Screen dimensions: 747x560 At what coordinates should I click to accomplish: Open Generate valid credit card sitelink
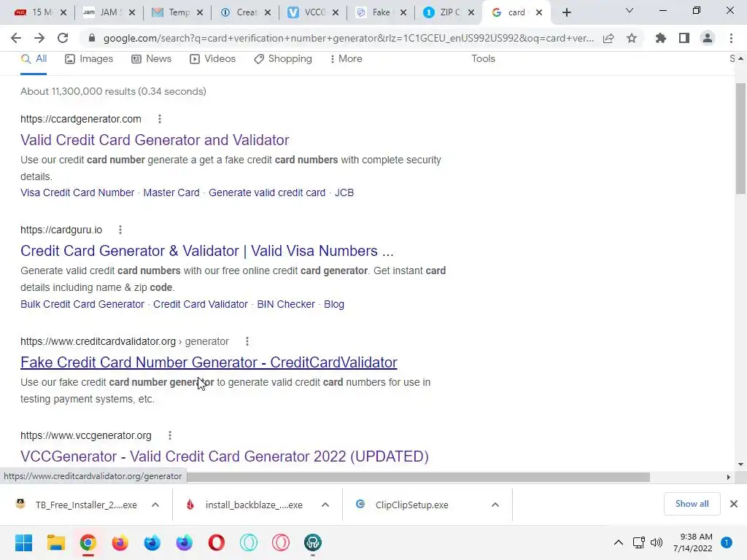click(267, 192)
